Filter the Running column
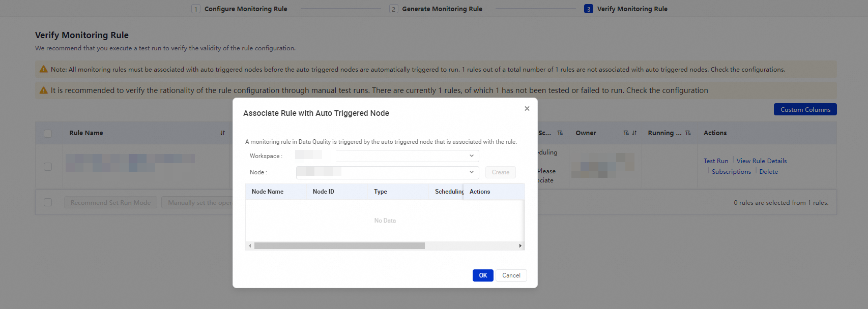This screenshot has width=868, height=309. 688,133
